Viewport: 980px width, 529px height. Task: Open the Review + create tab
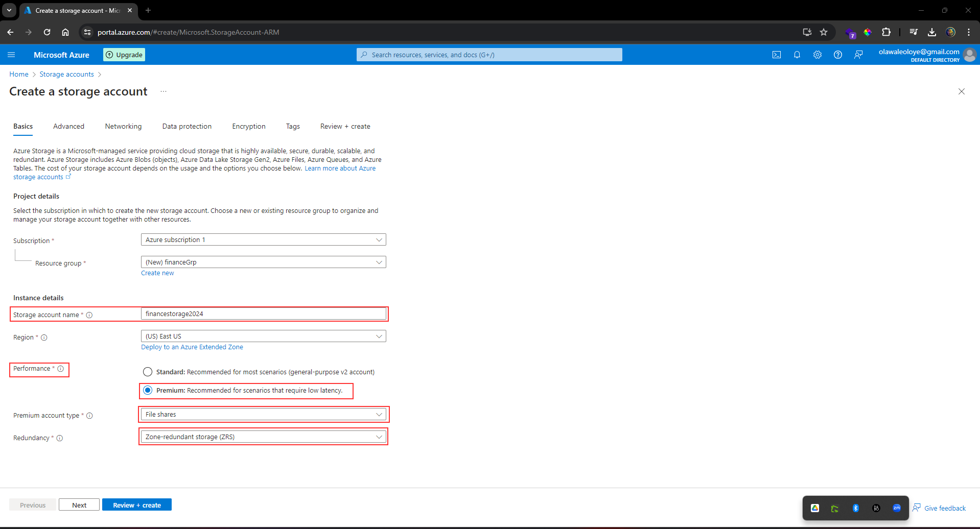point(345,126)
